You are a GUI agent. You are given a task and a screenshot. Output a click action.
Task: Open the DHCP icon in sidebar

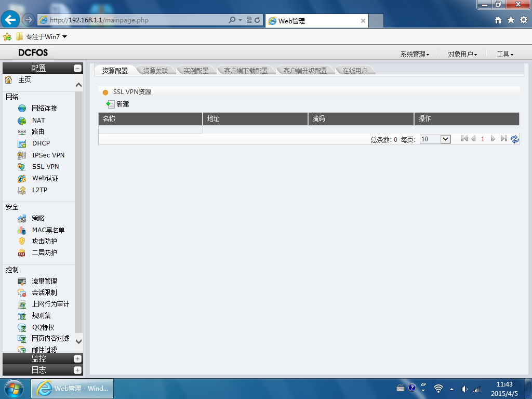[22, 143]
